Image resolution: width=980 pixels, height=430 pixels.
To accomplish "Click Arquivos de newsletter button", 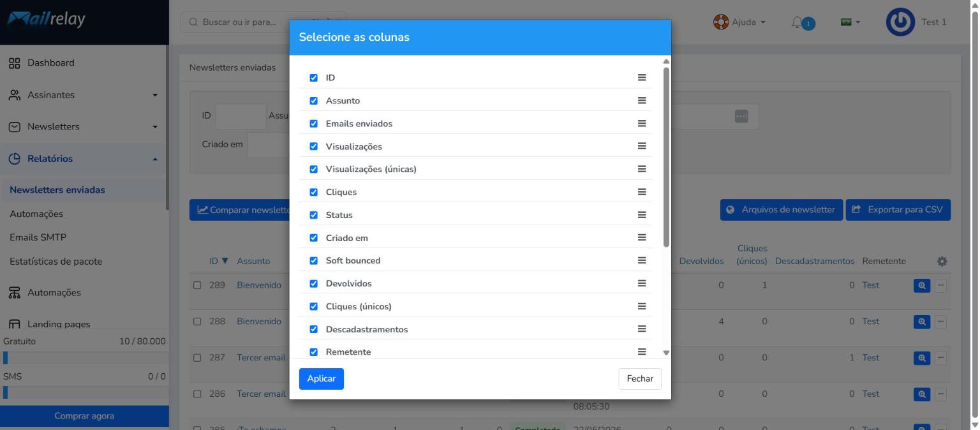I will click(782, 210).
